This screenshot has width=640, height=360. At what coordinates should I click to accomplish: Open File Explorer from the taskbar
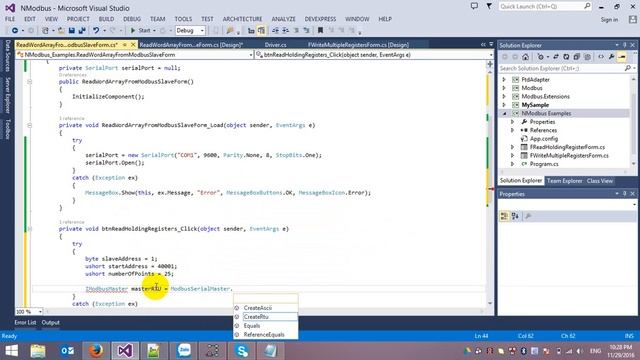point(38,351)
